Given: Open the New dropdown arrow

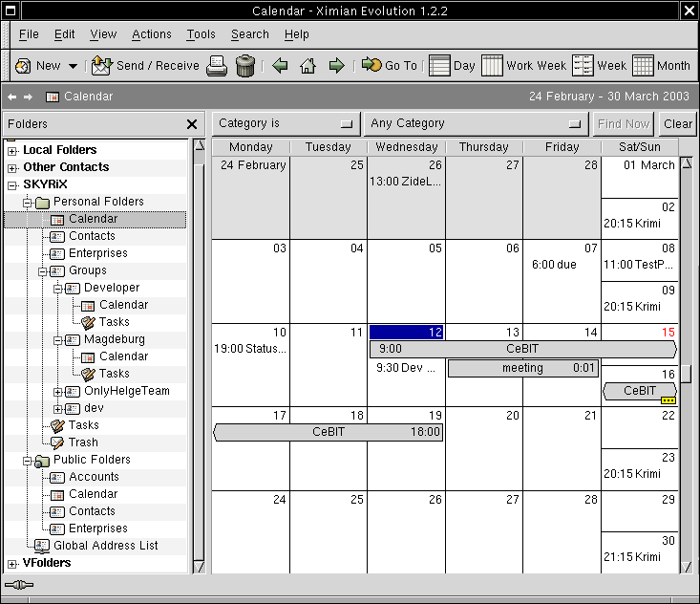Looking at the screenshot, I should (73, 66).
